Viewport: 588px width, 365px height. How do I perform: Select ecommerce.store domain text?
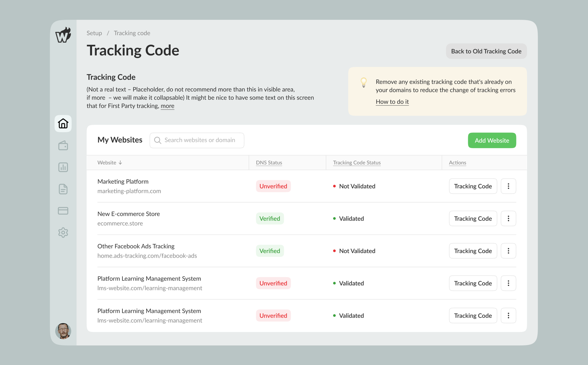click(120, 223)
